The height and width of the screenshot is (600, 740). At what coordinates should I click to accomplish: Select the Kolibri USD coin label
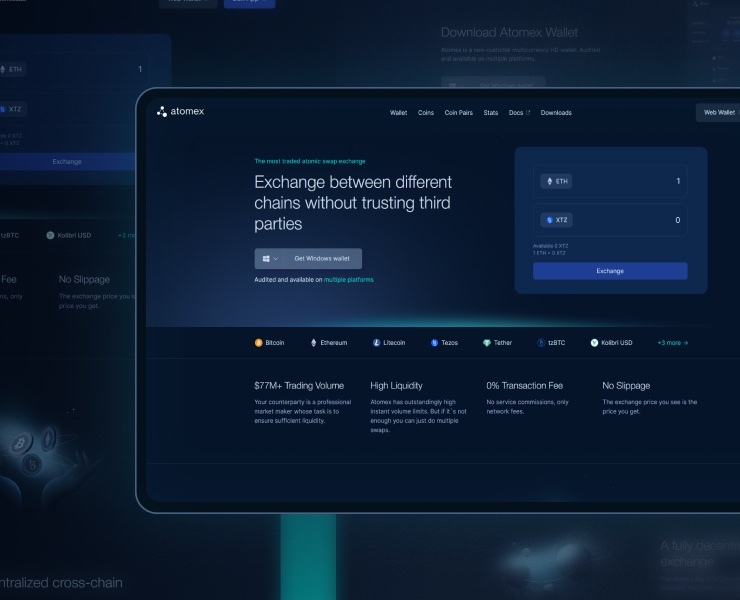617,343
